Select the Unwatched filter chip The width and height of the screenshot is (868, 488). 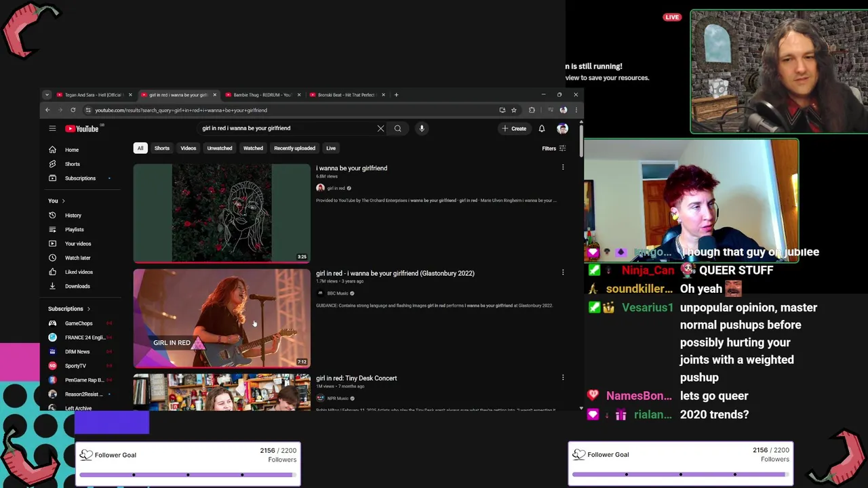click(220, 148)
